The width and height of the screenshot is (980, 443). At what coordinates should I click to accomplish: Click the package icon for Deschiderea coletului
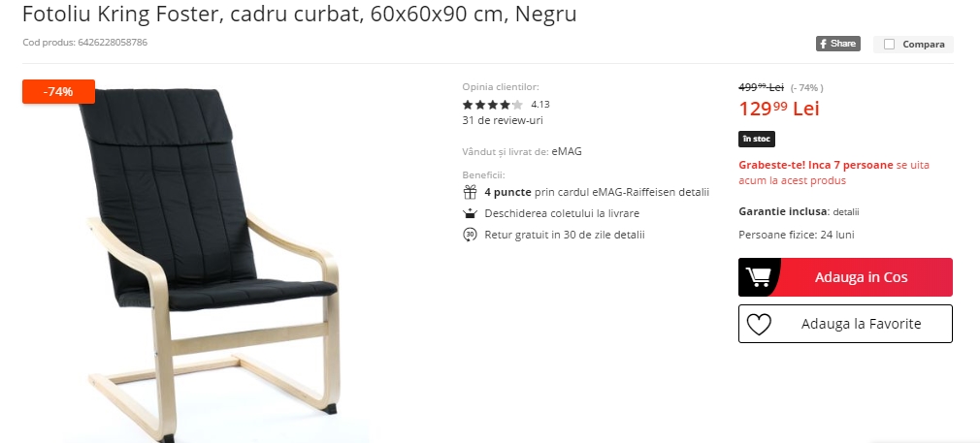click(x=470, y=213)
